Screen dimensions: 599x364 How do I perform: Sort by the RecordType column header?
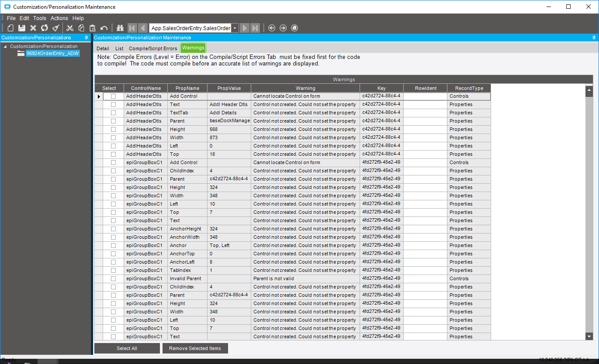469,88
